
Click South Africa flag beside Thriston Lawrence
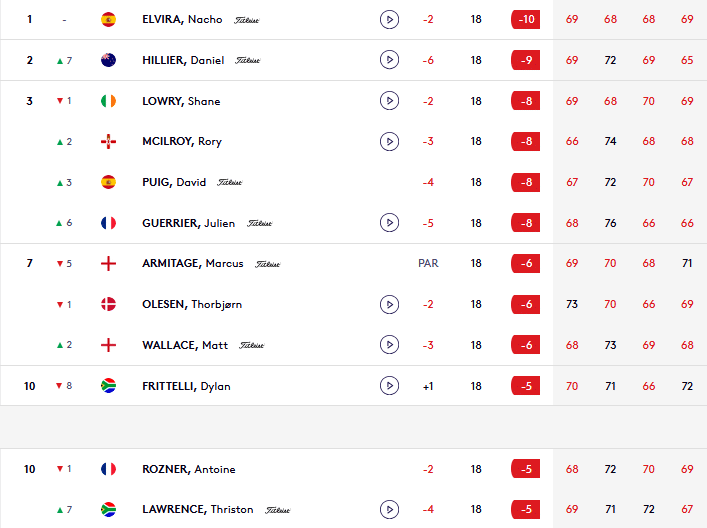(109, 509)
